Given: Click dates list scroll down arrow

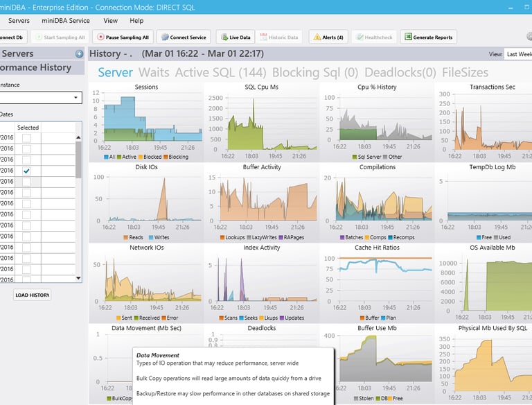Looking at the screenshot, I should (78, 278).
